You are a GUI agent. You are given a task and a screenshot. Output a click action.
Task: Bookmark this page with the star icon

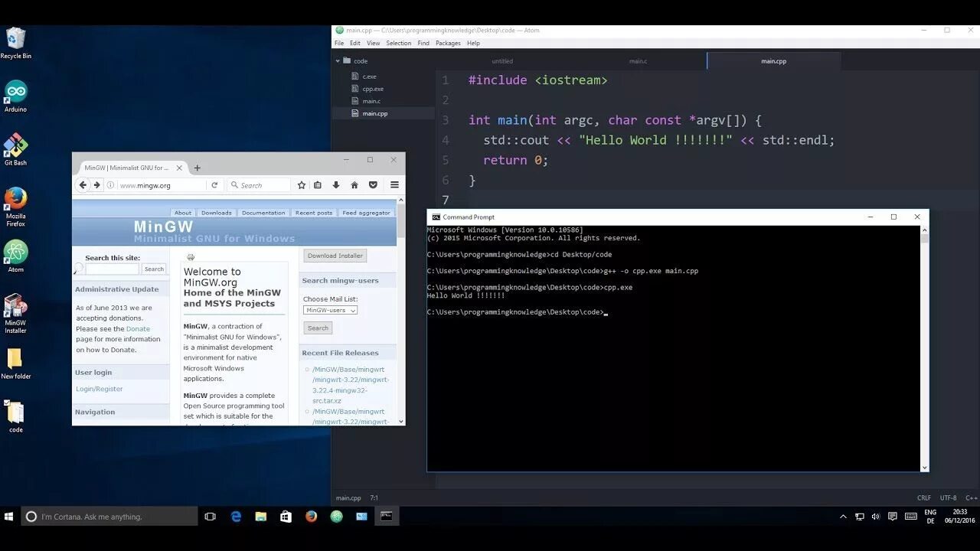point(302,185)
